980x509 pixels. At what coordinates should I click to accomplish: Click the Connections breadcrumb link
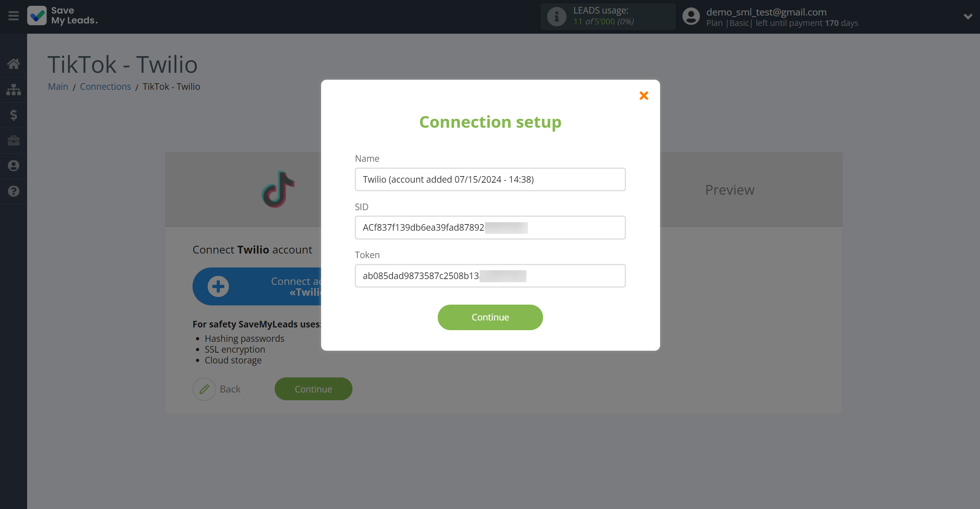(106, 86)
